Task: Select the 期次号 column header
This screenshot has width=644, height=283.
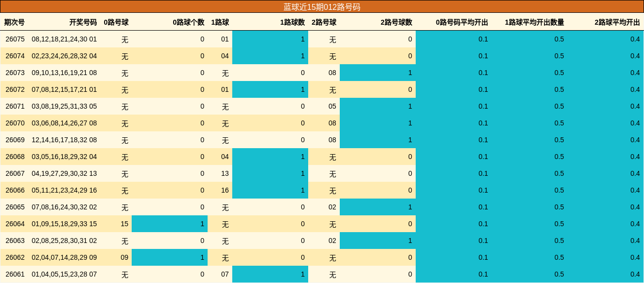Action: (x=14, y=22)
